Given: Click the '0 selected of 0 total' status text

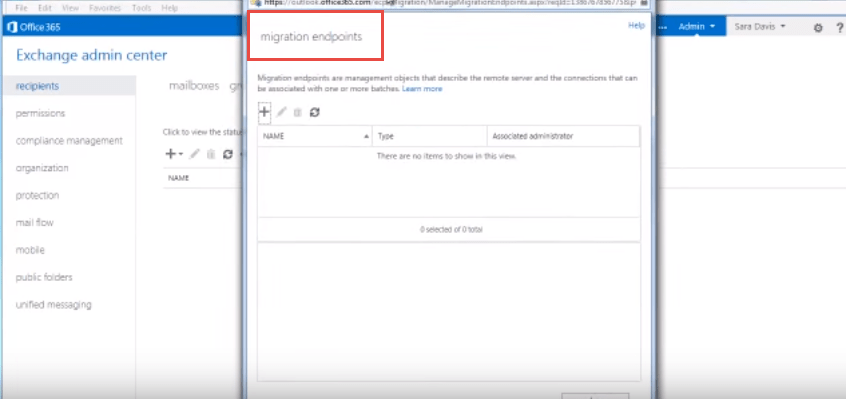Looking at the screenshot, I should [451, 230].
